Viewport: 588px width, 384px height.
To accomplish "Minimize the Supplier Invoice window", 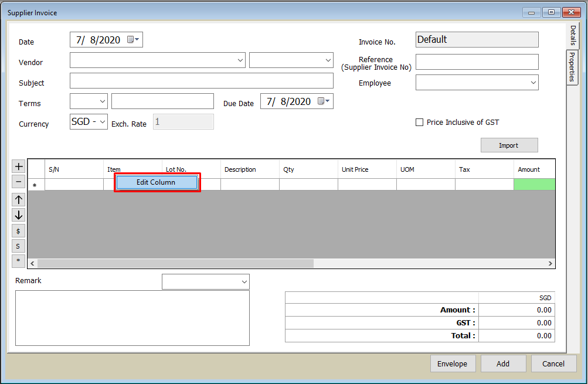I will pyautogui.click(x=531, y=12).
